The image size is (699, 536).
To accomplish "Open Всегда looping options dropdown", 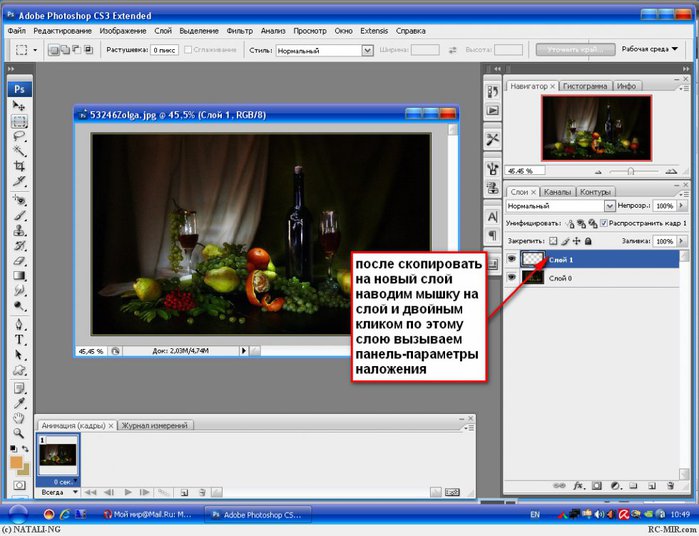I will (x=59, y=492).
